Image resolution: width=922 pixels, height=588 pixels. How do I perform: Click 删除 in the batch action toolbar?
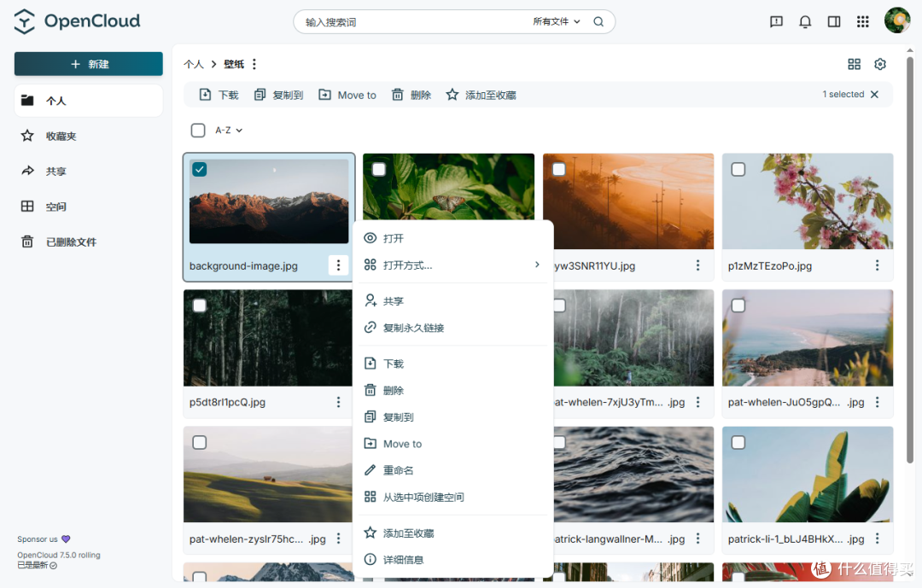[x=411, y=95]
